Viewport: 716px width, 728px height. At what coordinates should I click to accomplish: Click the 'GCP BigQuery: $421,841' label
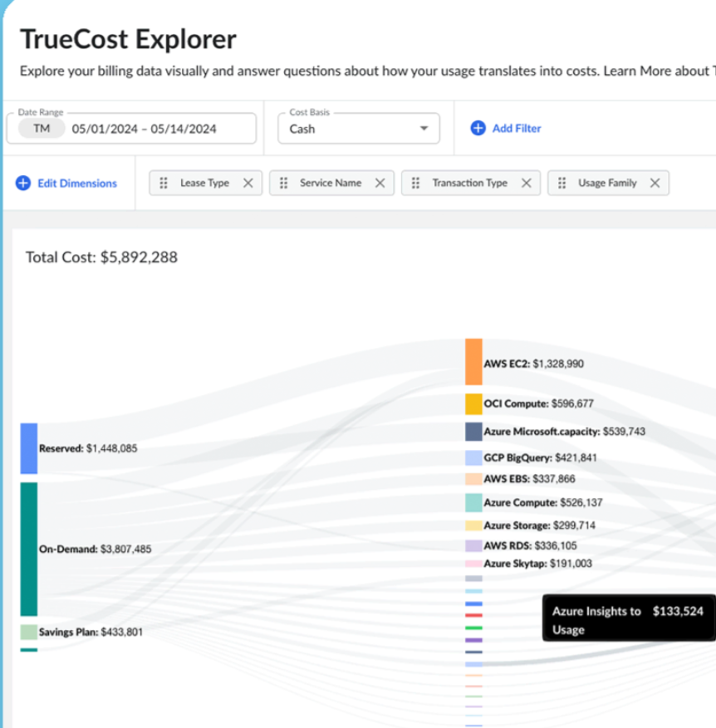541,457
